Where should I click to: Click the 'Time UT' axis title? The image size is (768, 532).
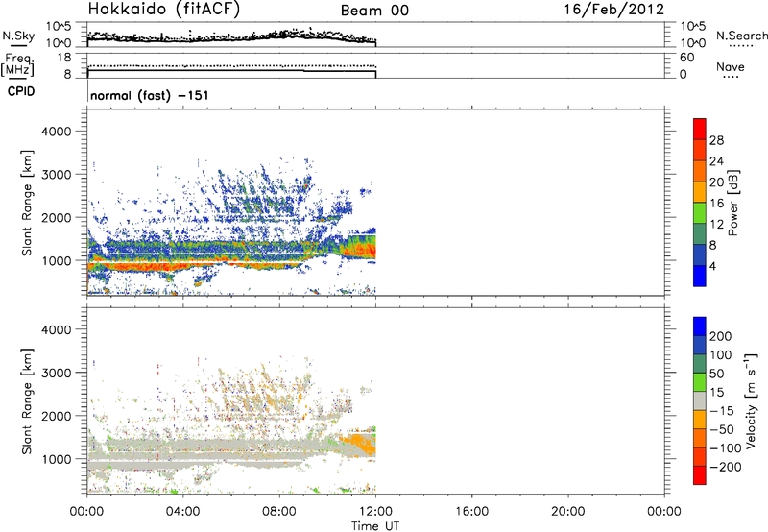click(375, 526)
